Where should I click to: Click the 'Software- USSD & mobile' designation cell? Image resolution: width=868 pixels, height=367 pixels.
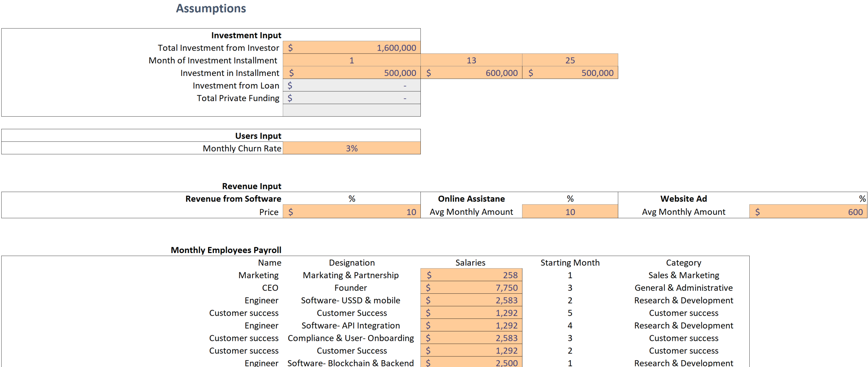pyautogui.click(x=351, y=300)
